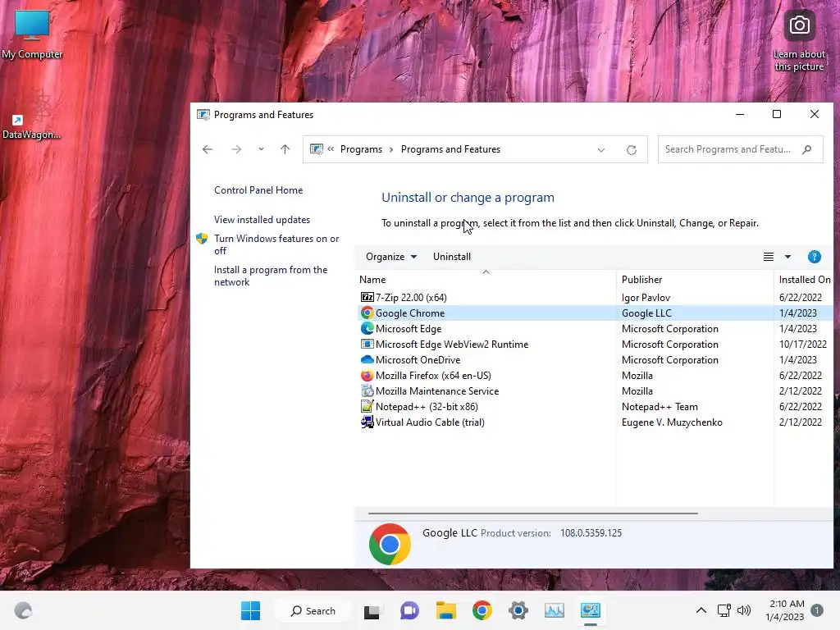840x630 pixels.
Task: Open File Explorer from the taskbar
Action: [445, 610]
